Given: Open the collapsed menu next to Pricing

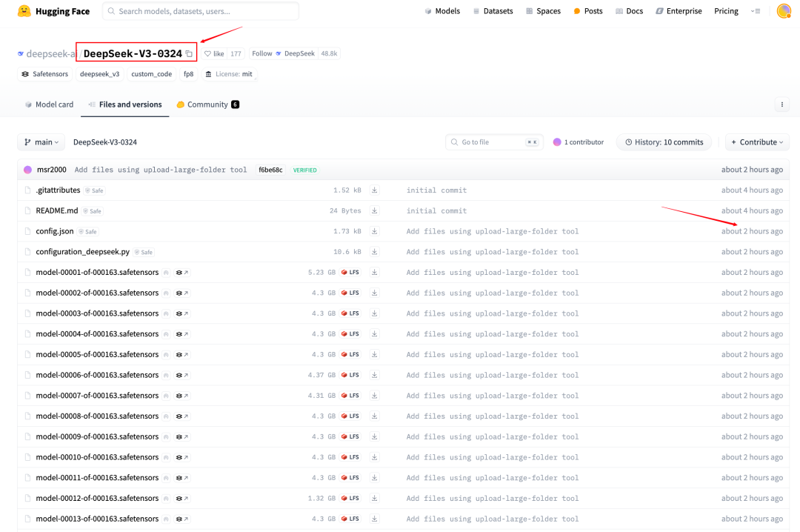Looking at the screenshot, I should click(755, 11).
